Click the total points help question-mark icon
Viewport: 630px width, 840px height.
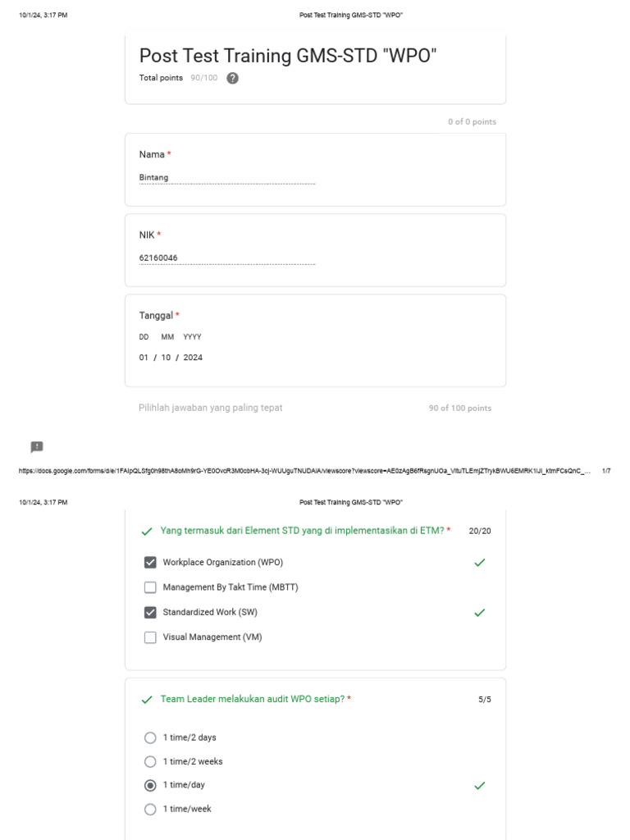(232, 79)
